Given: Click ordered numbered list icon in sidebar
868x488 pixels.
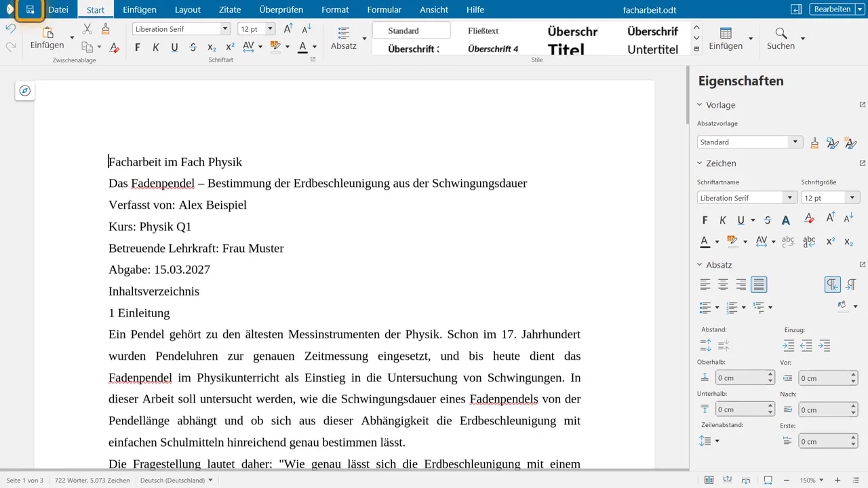Looking at the screenshot, I should click(x=732, y=307).
